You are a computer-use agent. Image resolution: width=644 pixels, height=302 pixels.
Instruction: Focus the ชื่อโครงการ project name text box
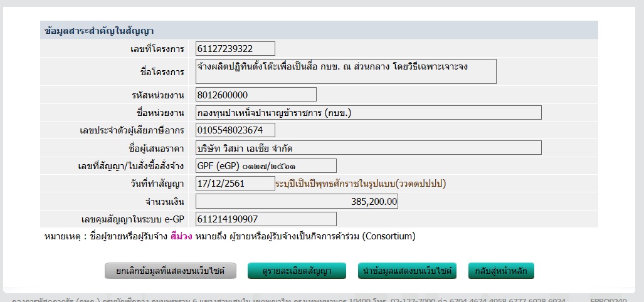click(x=346, y=71)
